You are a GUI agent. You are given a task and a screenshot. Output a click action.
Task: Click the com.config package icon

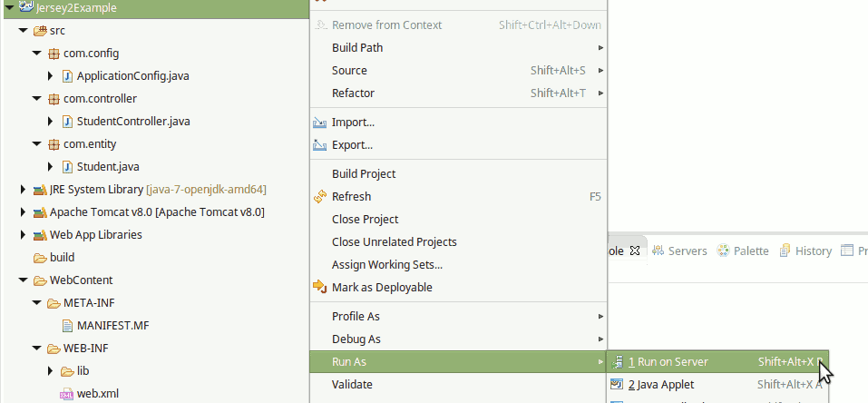click(x=54, y=54)
